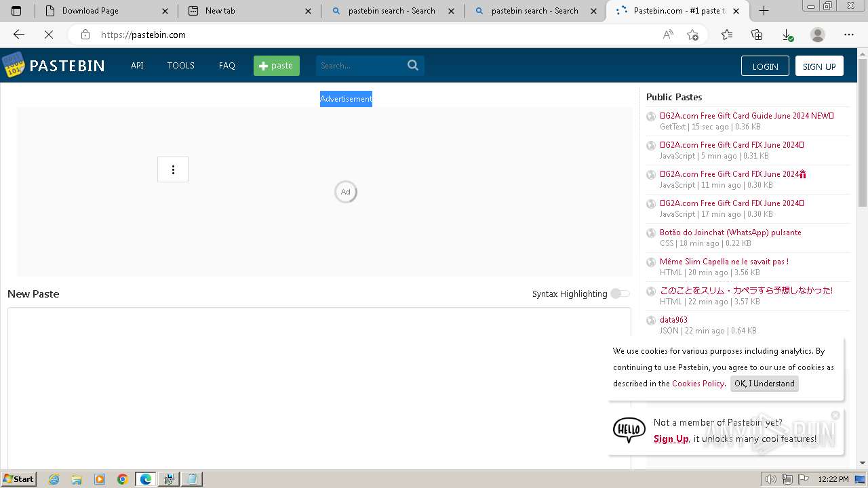Open the data963 paste

click(673, 320)
